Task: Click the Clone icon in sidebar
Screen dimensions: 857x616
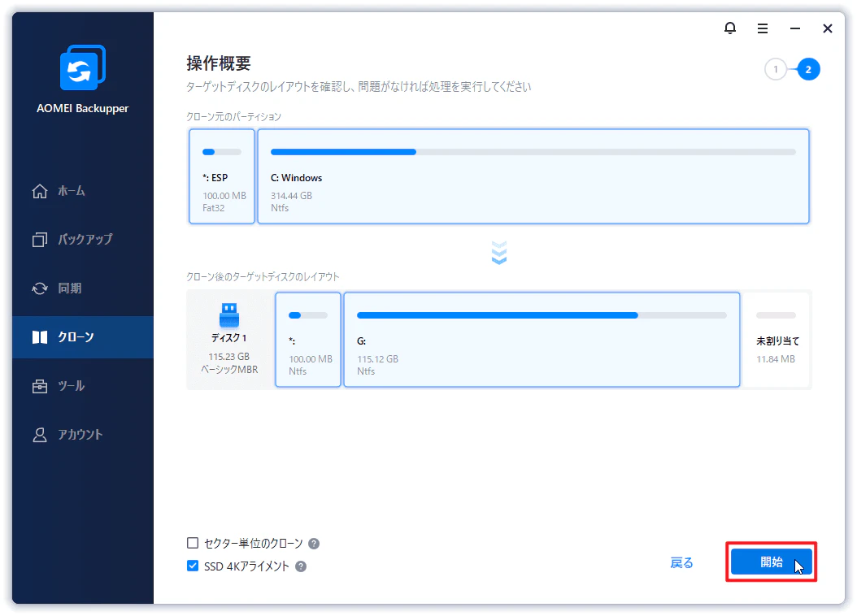Action: click(40, 337)
